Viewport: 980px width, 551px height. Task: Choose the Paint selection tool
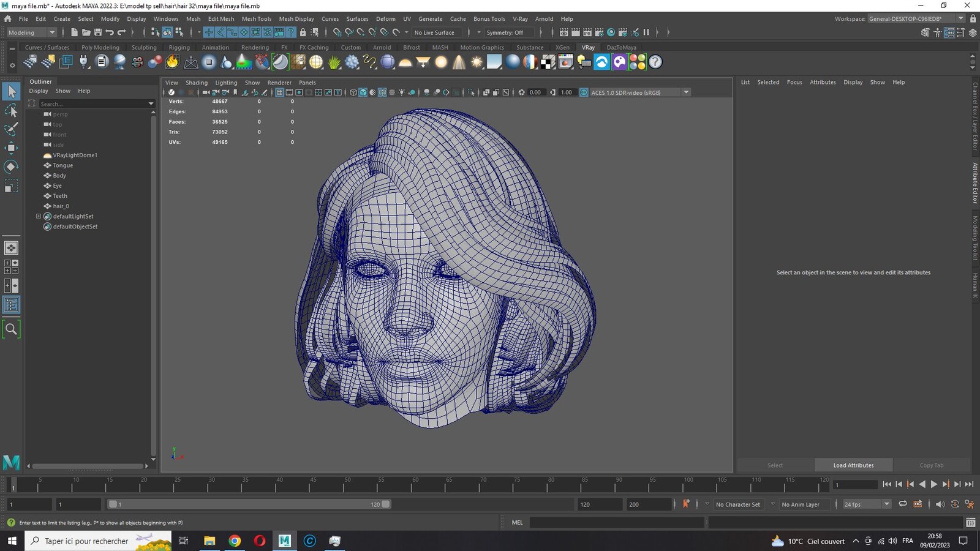(x=11, y=129)
